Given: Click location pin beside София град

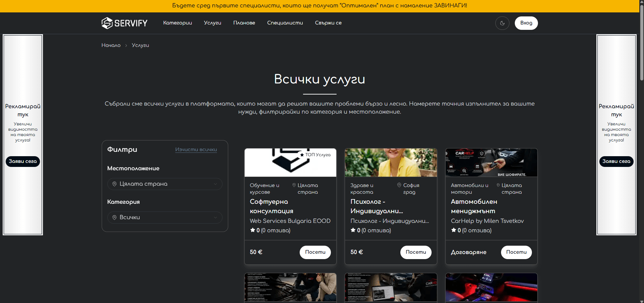Looking at the screenshot, I should coord(399,185).
